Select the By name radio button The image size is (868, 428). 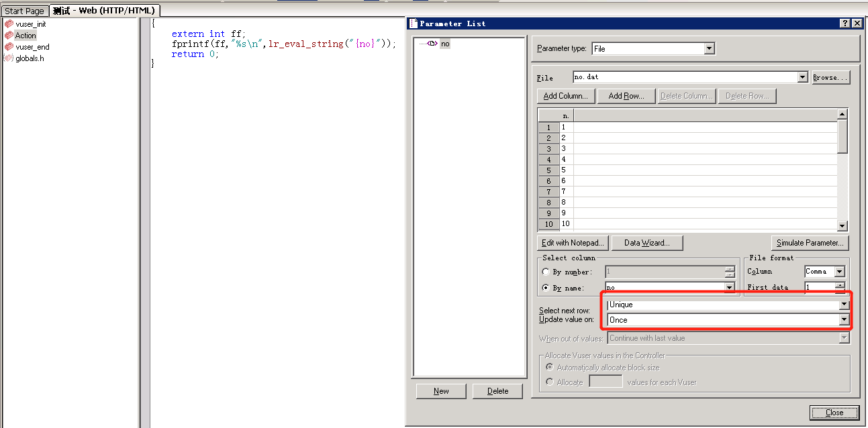(x=546, y=286)
